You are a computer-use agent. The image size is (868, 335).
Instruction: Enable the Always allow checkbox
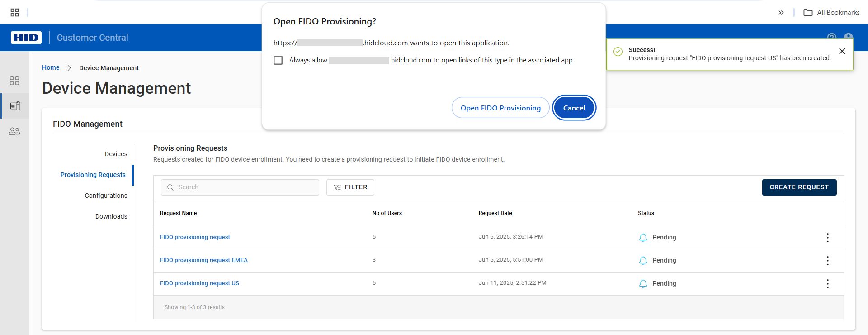(x=278, y=60)
